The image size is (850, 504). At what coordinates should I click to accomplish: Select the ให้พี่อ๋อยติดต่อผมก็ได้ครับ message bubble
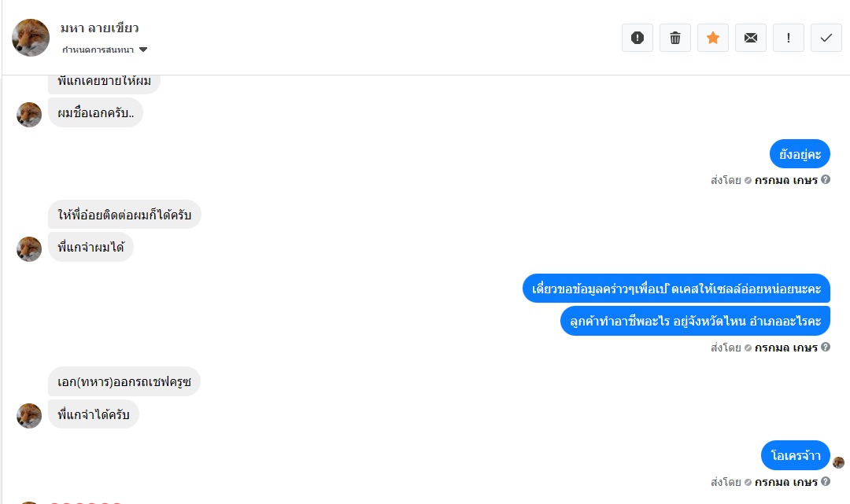click(124, 215)
